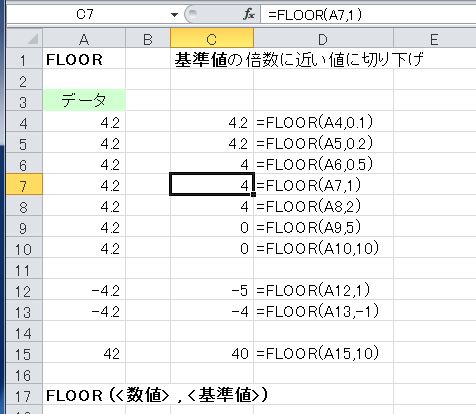476x414 pixels.
Task: Select column A header
Action: [84, 39]
